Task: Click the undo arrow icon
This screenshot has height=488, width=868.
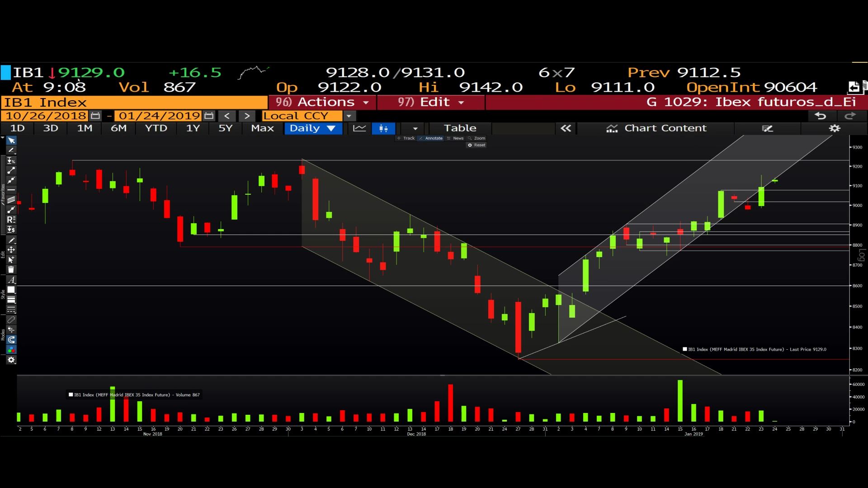Action: [x=820, y=116]
